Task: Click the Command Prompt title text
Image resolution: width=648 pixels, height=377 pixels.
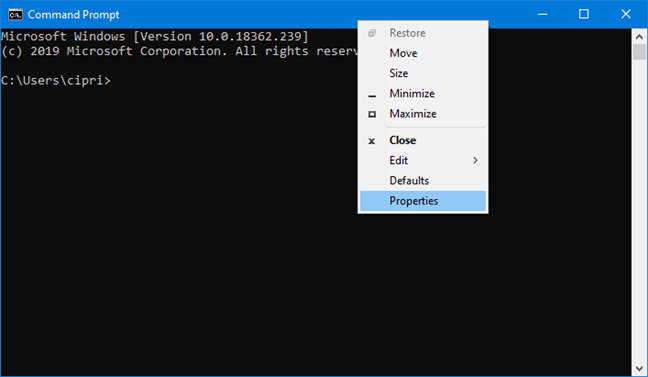Action: point(74,15)
